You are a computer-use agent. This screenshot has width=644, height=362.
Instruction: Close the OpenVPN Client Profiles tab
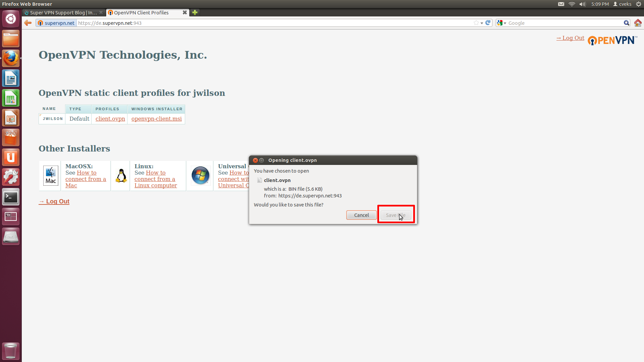point(184,12)
